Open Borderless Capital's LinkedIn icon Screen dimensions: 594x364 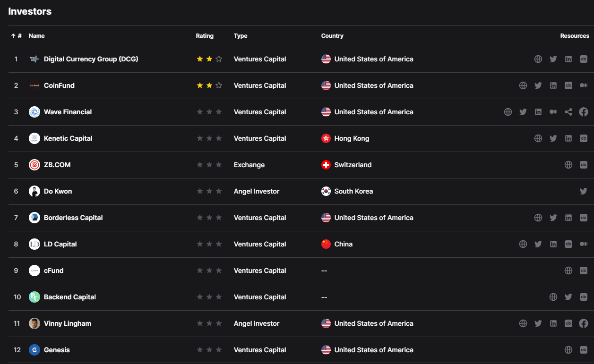[x=568, y=218]
